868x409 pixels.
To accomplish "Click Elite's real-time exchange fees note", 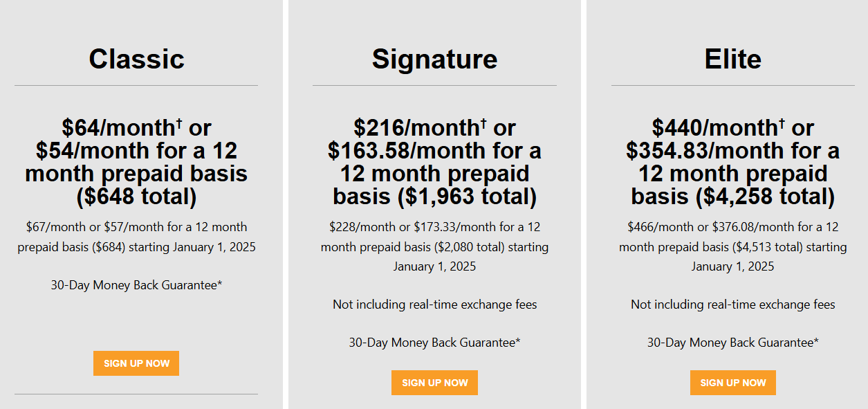I will point(732,305).
